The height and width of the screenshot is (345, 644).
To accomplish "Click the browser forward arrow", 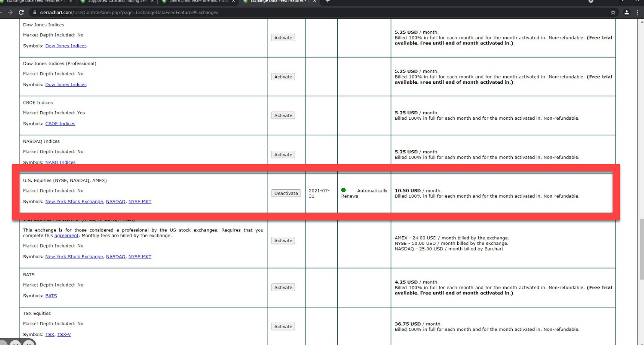I will pos(10,12).
